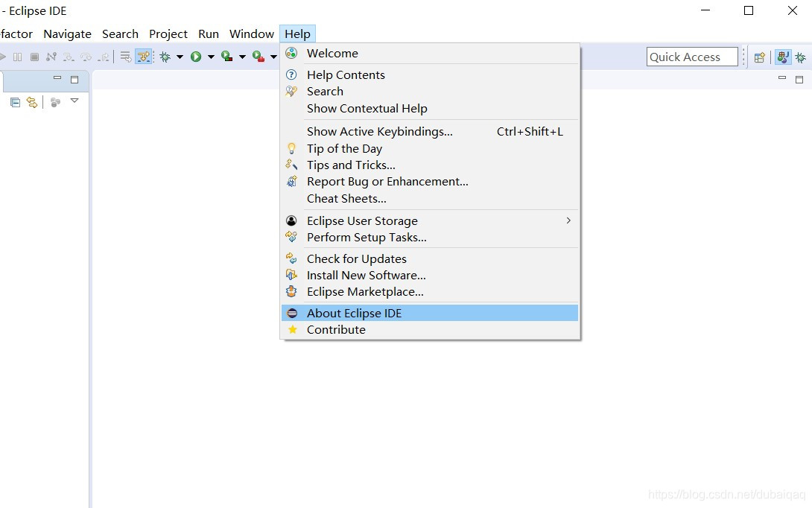Minimize the left view panel

[x=57, y=78]
